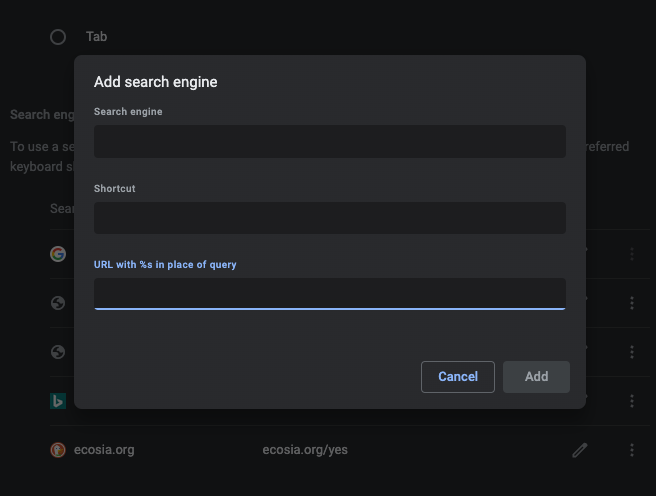This screenshot has width=656, height=496.
Task: Open three-dot menu for ecosia.org row
Action: [632, 450]
